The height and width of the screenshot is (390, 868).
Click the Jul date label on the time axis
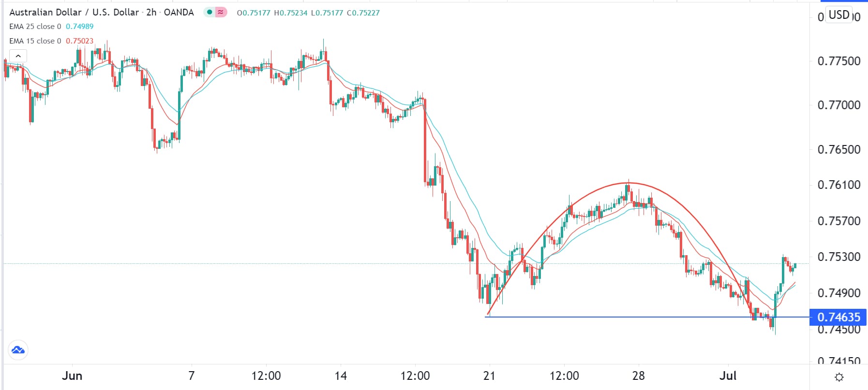point(728,376)
